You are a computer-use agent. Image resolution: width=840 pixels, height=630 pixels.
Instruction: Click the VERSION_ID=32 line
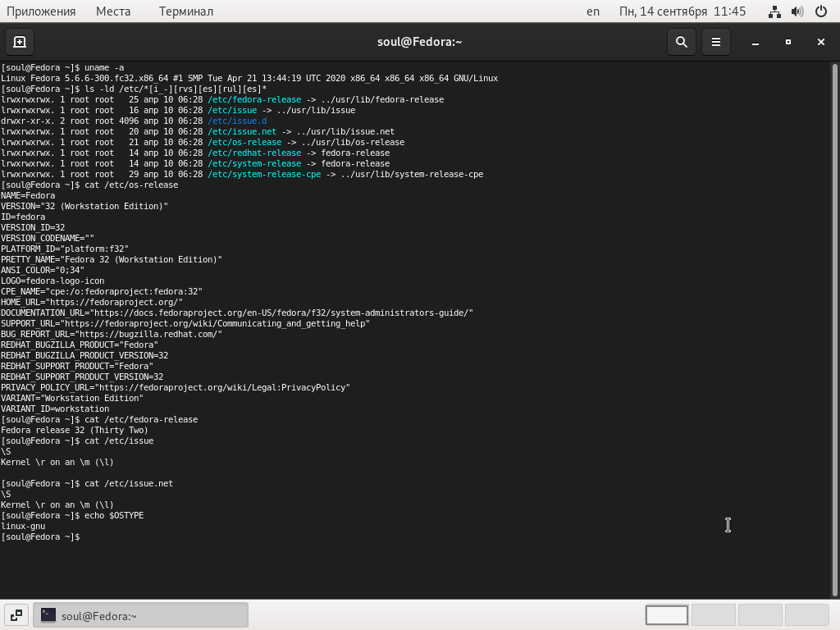coord(33,228)
